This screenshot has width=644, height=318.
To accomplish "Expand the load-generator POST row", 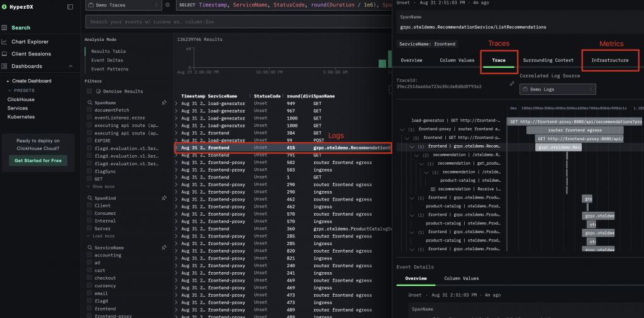I will 177,141.
